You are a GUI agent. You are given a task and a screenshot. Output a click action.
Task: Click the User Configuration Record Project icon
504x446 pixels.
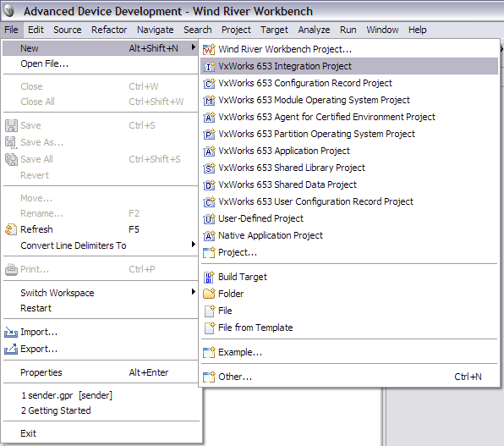(x=209, y=201)
